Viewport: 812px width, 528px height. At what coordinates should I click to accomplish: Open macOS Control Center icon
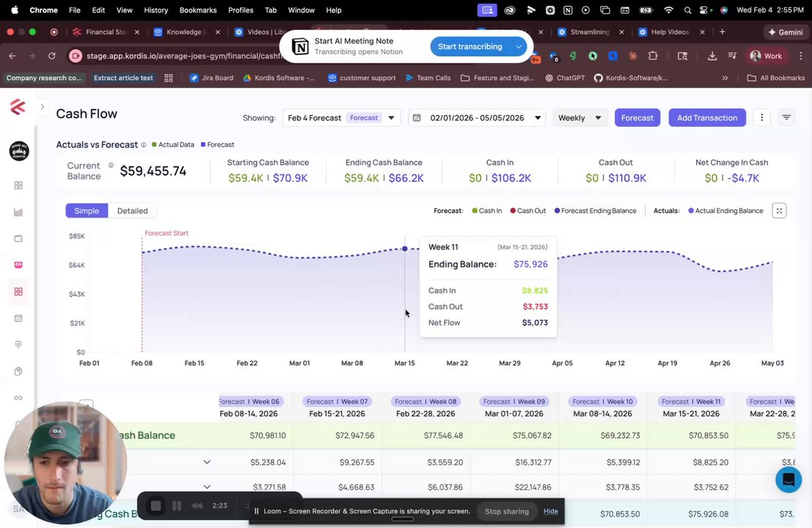(703, 10)
